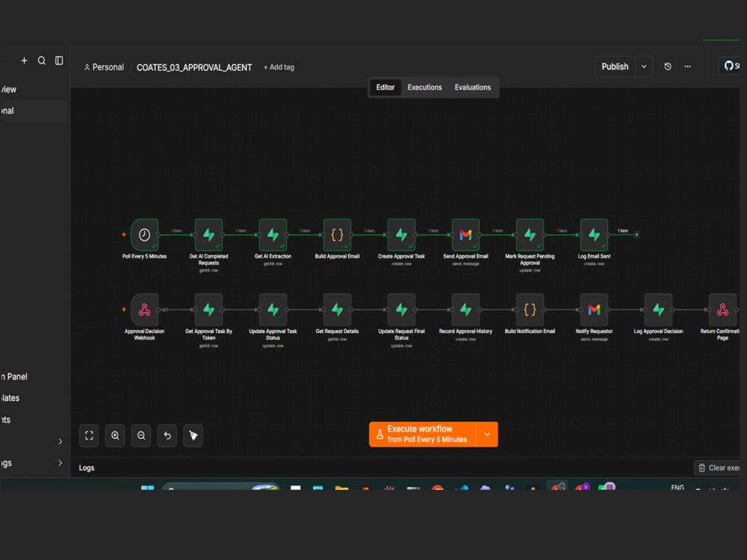The width and height of the screenshot is (747, 560).
Task: Open the Get AI Completed Requests node
Action: (208, 234)
